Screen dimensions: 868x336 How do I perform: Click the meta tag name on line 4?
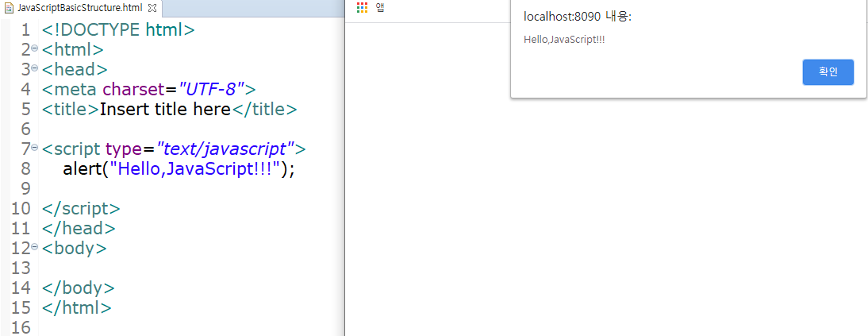(75, 89)
